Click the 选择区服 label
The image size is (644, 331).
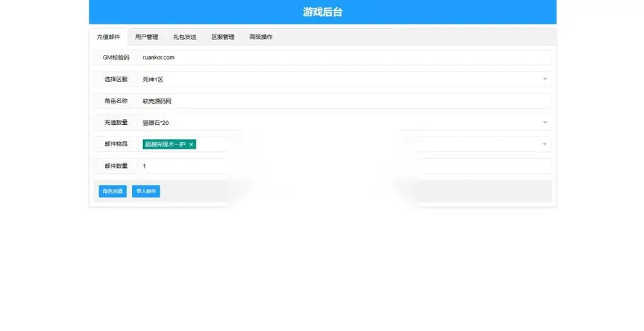click(116, 79)
